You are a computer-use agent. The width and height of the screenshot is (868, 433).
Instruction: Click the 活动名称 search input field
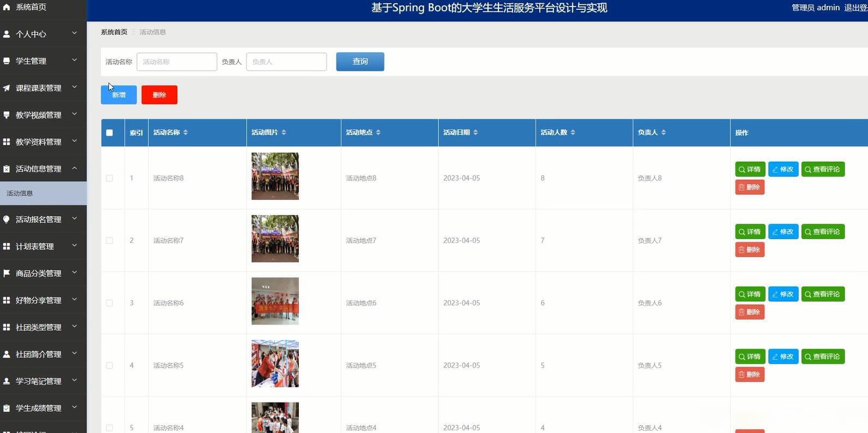click(177, 62)
